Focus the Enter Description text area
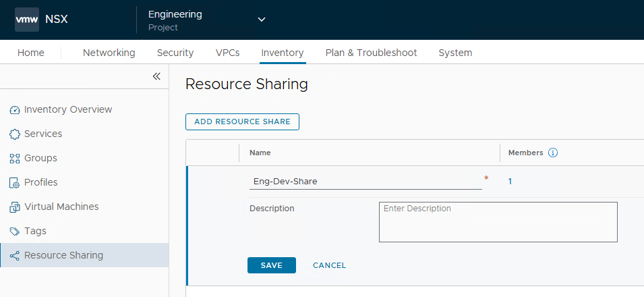 tap(498, 222)
